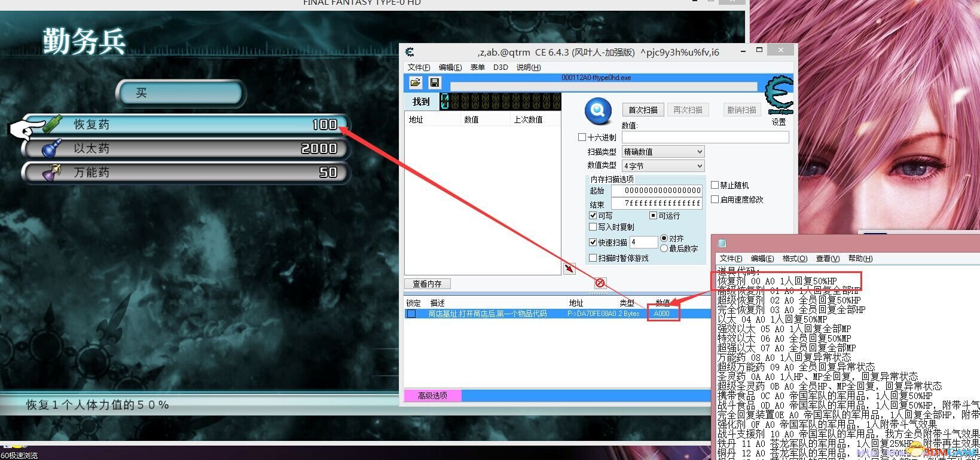Select the 万能药 item row
This screenshot has width=980, height=460.
pyautogui.click(x=185, y=172)
